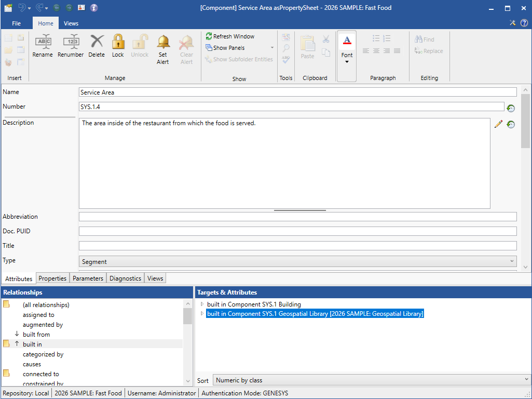Open the Sort dropdown Numeric by class
532x399 pixels.
coord(371,380)
